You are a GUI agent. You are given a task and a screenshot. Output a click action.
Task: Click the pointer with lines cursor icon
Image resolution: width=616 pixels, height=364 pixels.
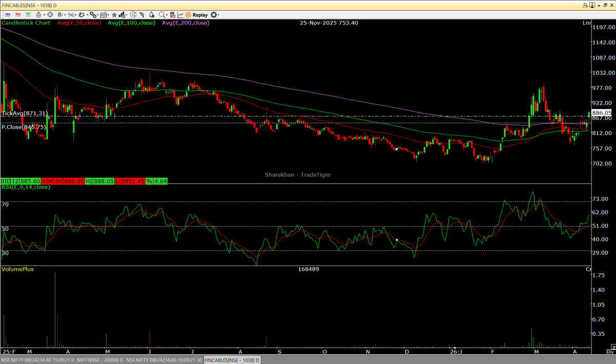tap(141, 15)
